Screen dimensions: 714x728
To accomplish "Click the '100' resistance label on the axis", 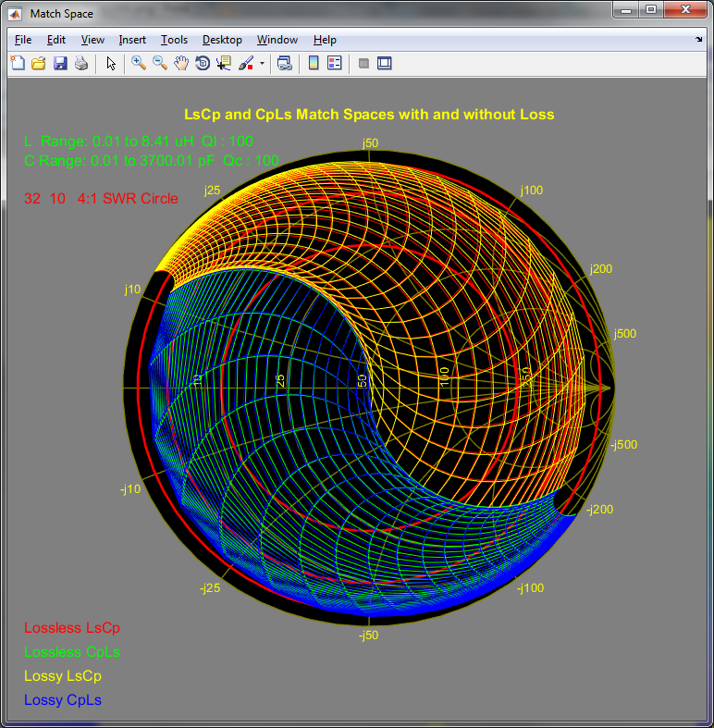I will tap(444, 376).
